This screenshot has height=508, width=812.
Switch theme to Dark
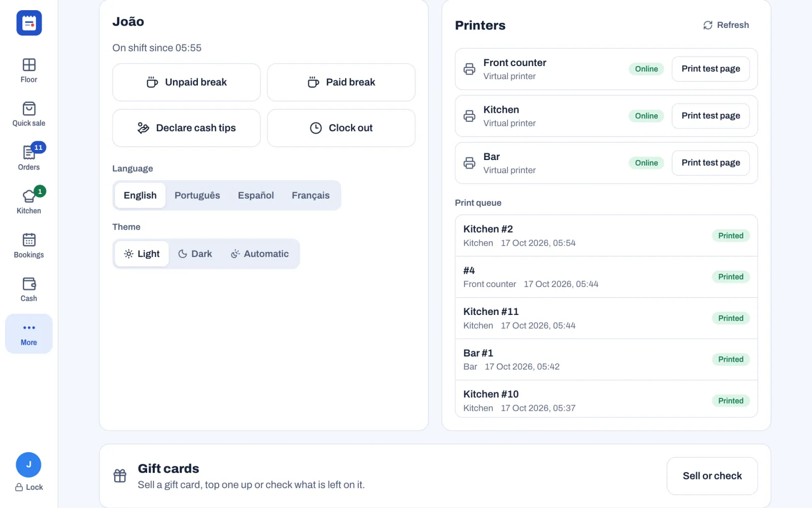(x=195, y=254)
